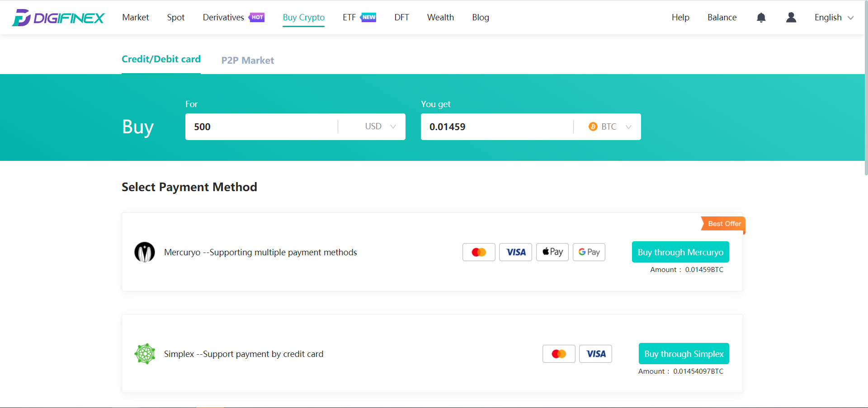Open the Wealth menu item

[x=440, y=17]
